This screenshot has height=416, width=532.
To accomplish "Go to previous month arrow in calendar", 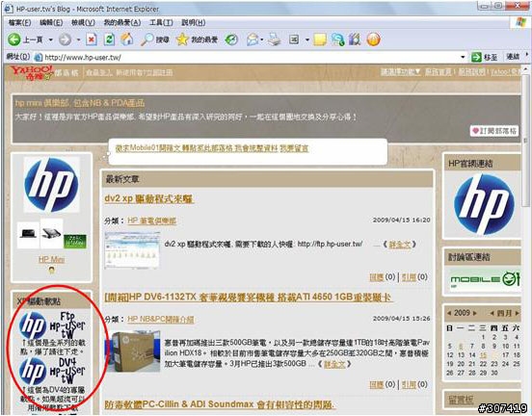I will (x=492, y=313).
